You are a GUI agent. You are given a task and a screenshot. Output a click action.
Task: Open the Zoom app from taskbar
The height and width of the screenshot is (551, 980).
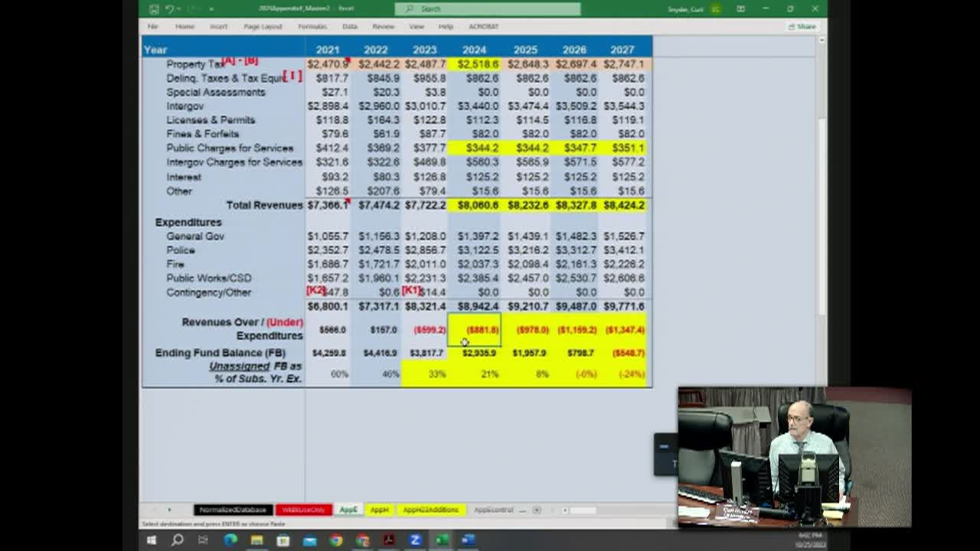pyautogui.click(x=415, y=540)
